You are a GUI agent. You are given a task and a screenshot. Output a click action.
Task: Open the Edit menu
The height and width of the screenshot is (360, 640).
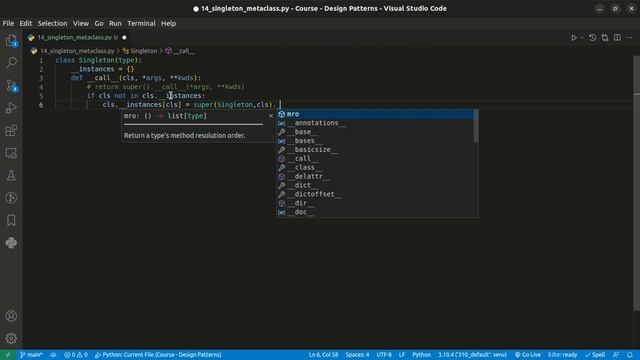pyautogui.click(x=26, y=23)
